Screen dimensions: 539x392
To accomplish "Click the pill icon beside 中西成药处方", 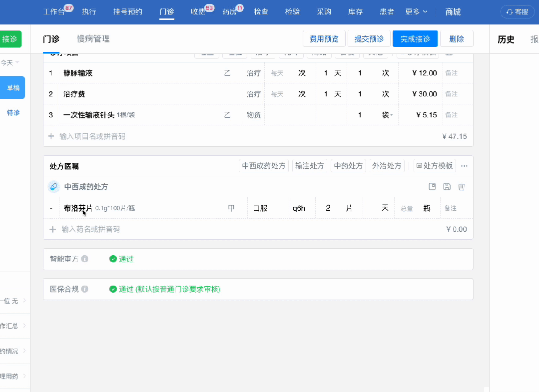I will pyautogui.click(x=53, y=187).
